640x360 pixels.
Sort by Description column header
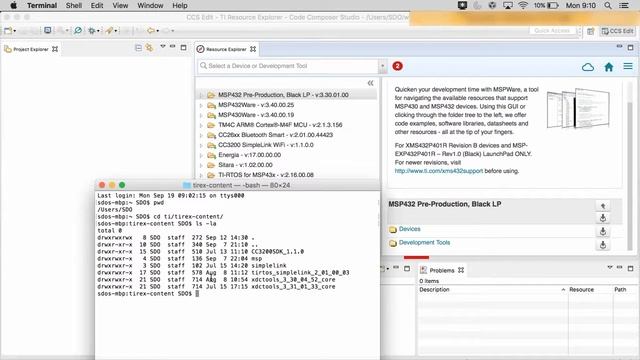(492, 289)
